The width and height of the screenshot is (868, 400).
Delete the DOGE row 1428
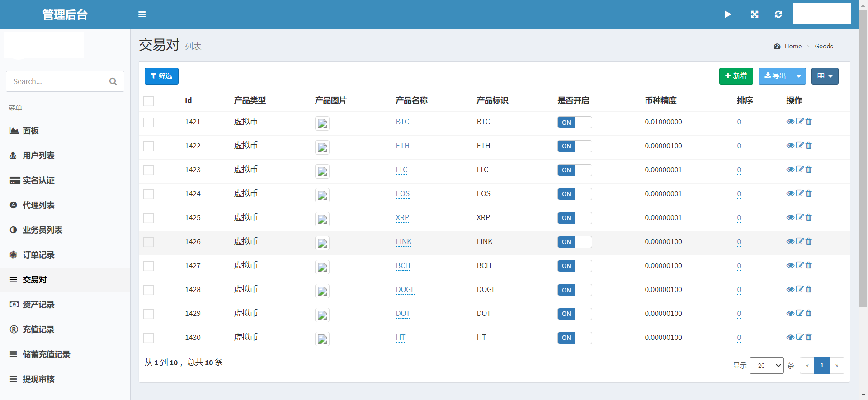pyautogui.click(x=809, y=289)
